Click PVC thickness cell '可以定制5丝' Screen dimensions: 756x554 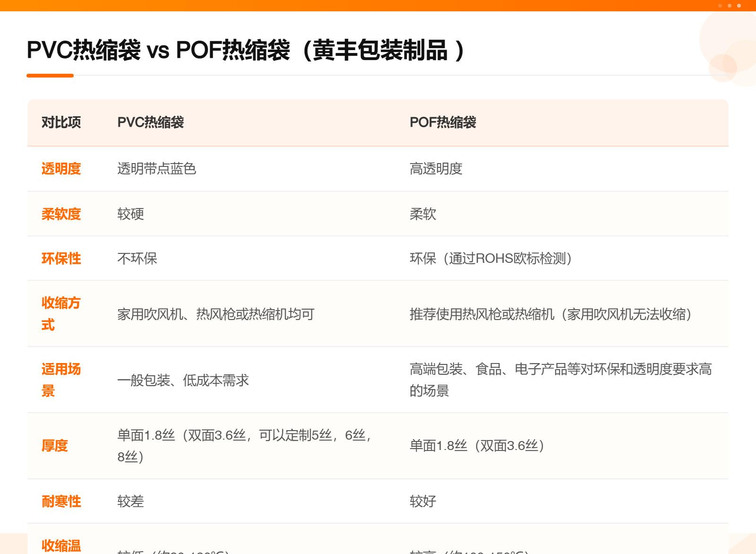295,435
